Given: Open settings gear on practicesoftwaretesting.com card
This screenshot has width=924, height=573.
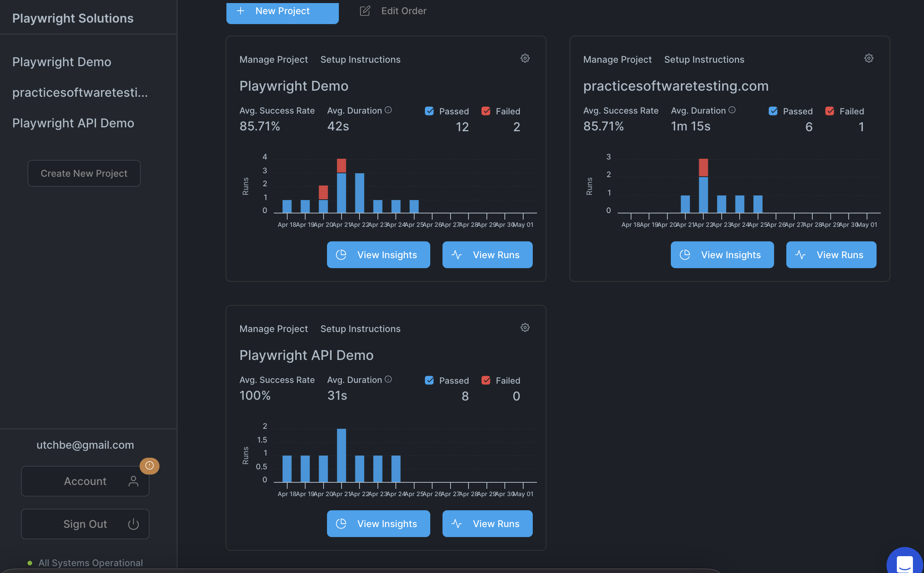Looking at the screenshot, I should pos(869,58).
